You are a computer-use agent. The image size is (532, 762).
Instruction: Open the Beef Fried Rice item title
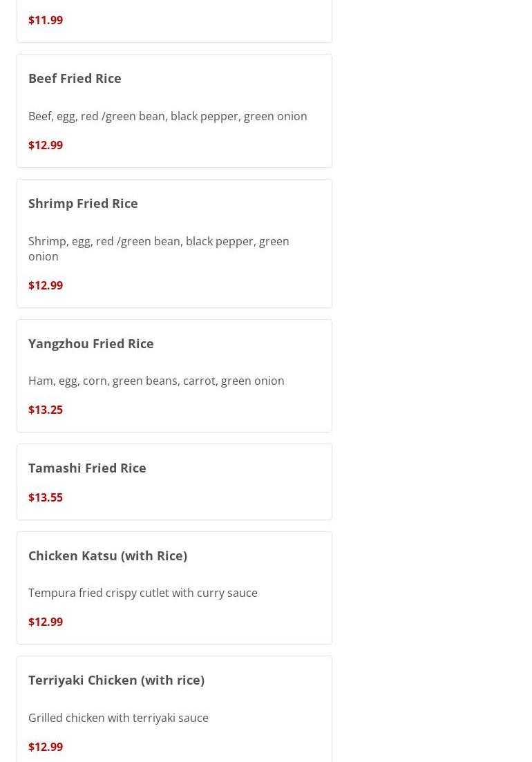[75, 78]
